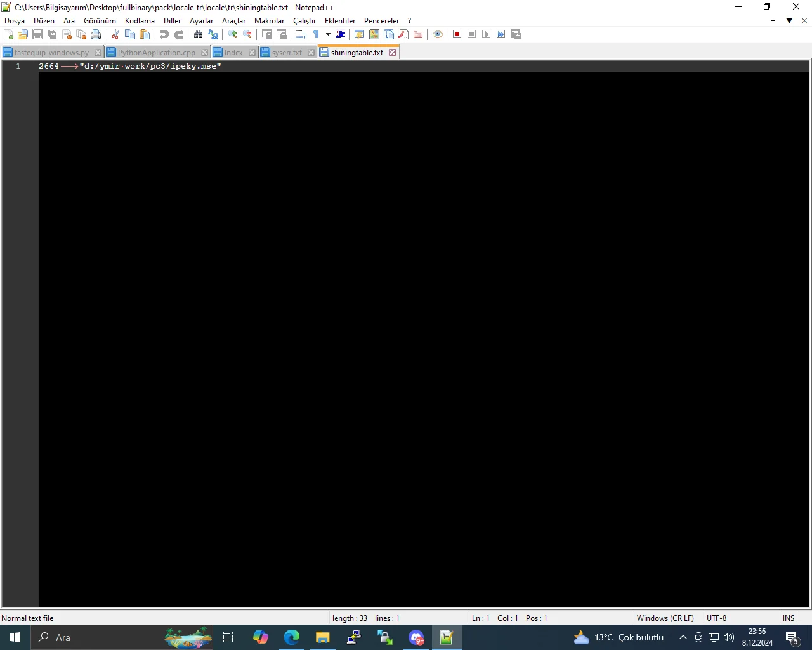Start macro recording with the red dot

coord(457,34)
